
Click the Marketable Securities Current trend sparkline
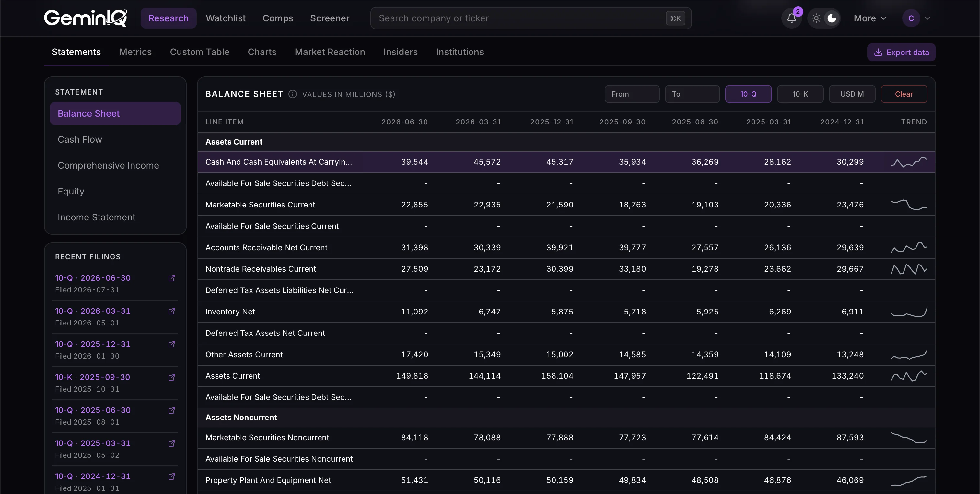pyautogui.click(x=909, y=205)
